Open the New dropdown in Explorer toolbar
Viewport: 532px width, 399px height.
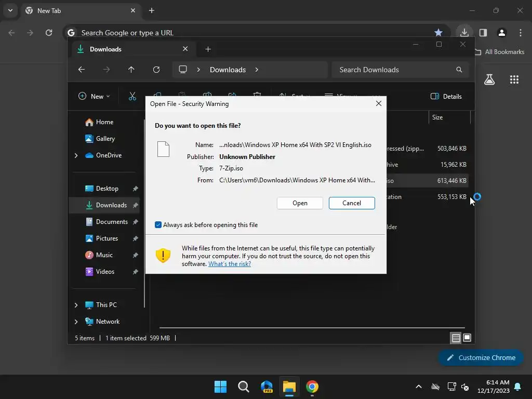pos(94,96)
